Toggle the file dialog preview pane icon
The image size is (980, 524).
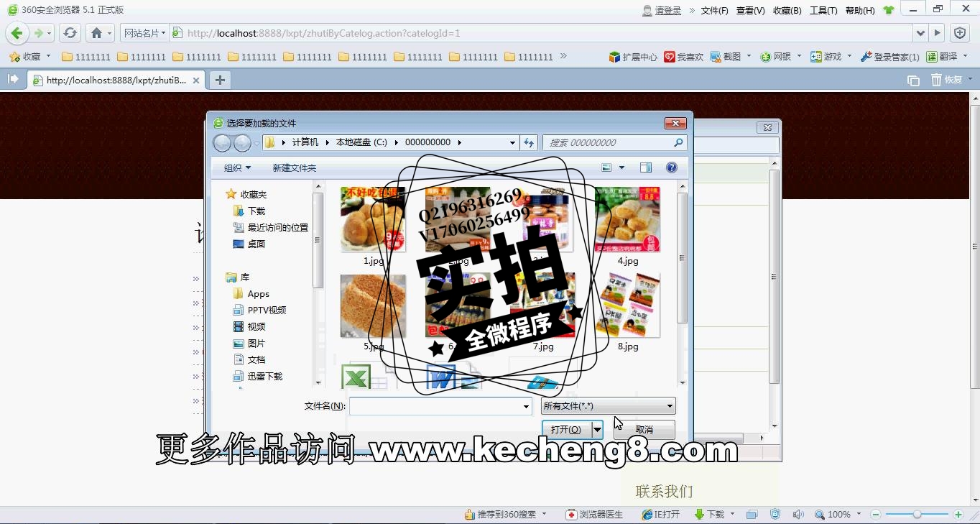(x=646, y=167)
